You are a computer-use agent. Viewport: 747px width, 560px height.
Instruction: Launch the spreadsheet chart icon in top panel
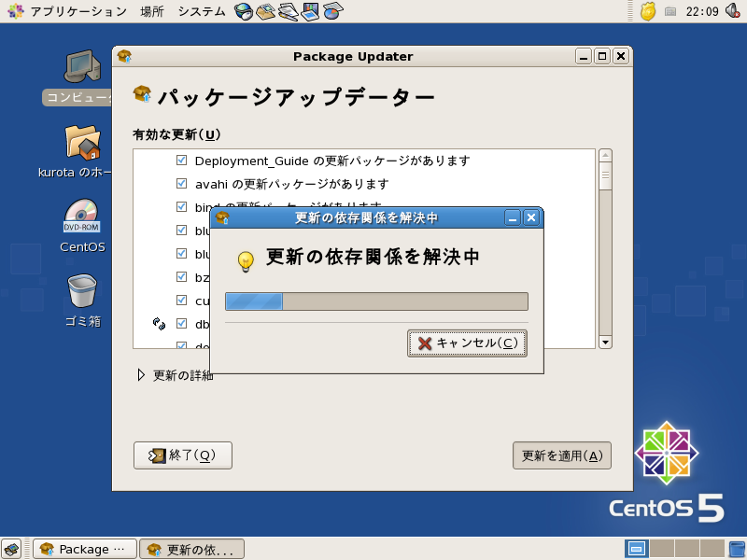click(332, 11)
